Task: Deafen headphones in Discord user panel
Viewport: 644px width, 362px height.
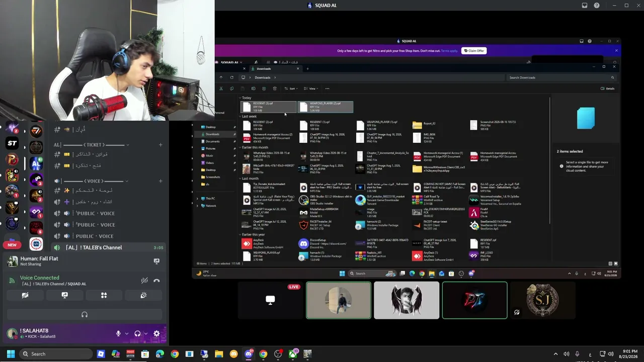Action: tap(137, 333)
